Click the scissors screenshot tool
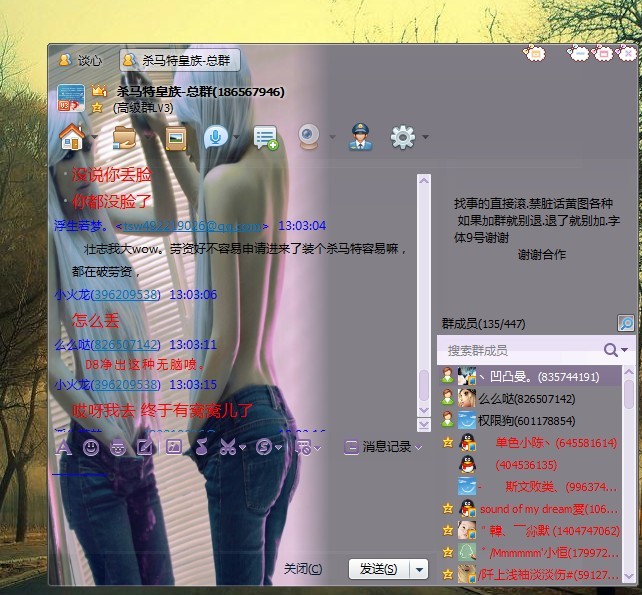Viewport: 642px width, 595px height. click(x=228, y=447)
